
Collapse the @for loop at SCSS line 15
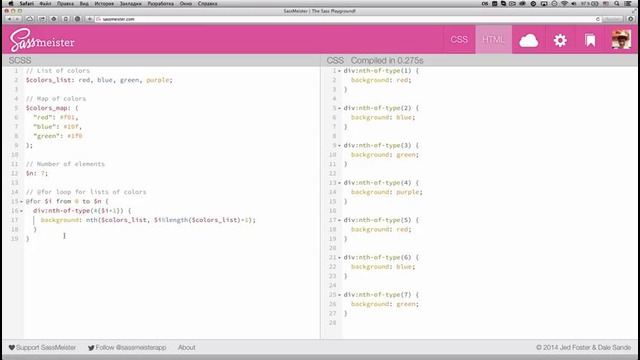(21, 201)
